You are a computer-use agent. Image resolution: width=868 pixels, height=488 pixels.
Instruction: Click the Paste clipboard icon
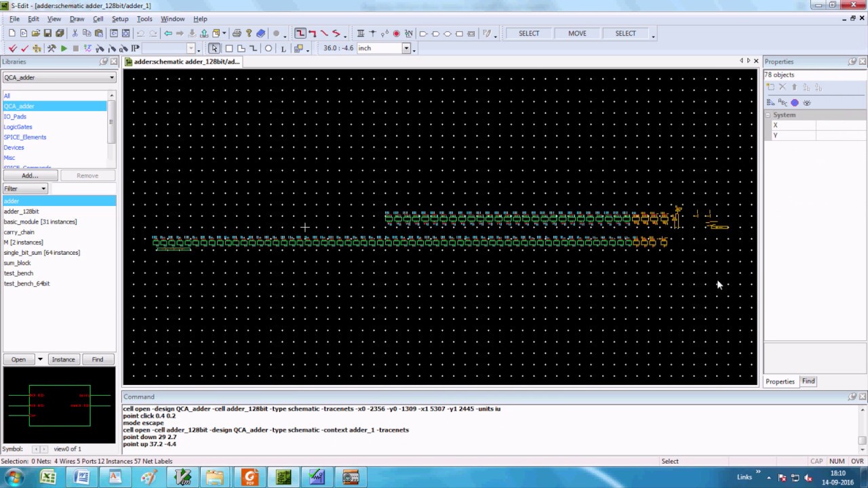coord(99,33)
